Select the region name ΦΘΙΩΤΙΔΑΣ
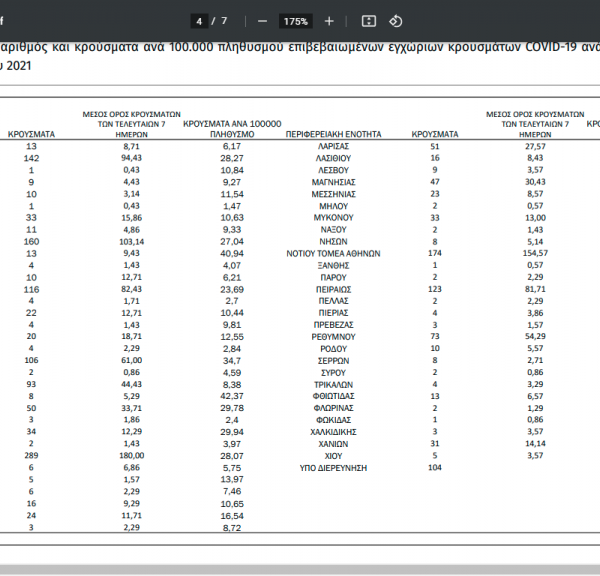 333,396
